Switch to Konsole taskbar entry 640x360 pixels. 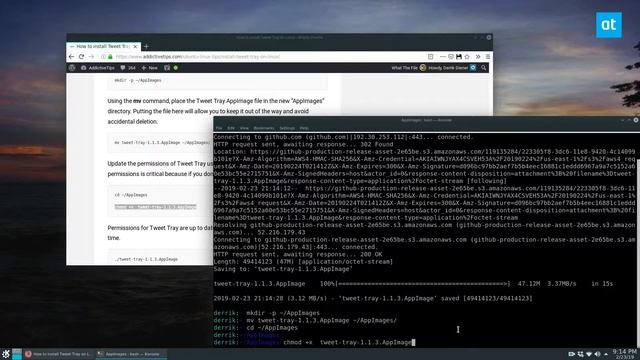131,354
